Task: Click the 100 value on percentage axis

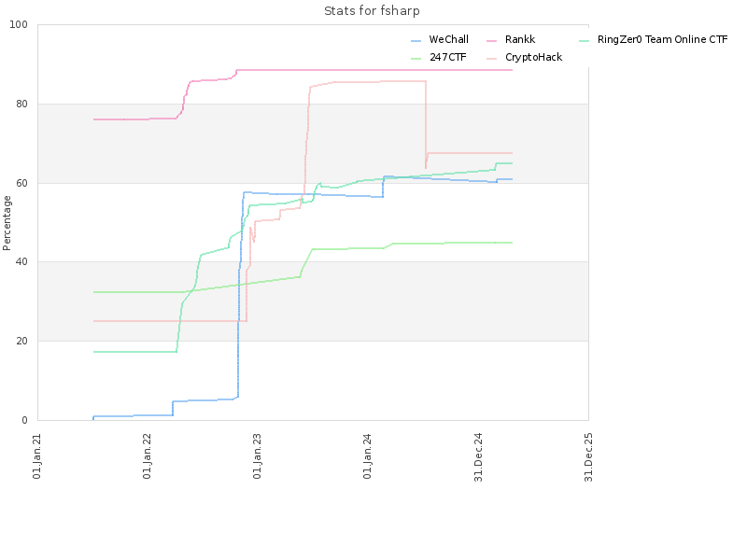Action: pyautogui.click(x=19, y=25)
